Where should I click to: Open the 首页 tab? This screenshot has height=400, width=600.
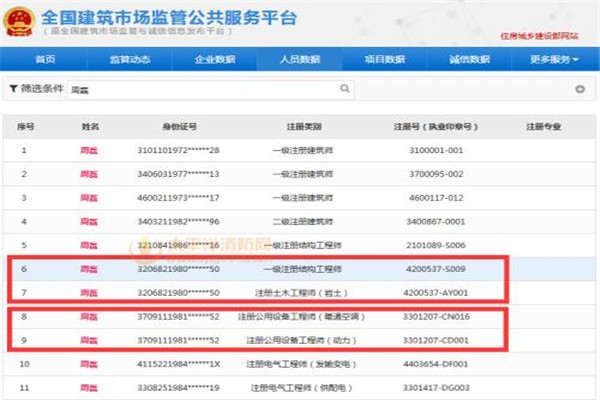pos(44,60)
